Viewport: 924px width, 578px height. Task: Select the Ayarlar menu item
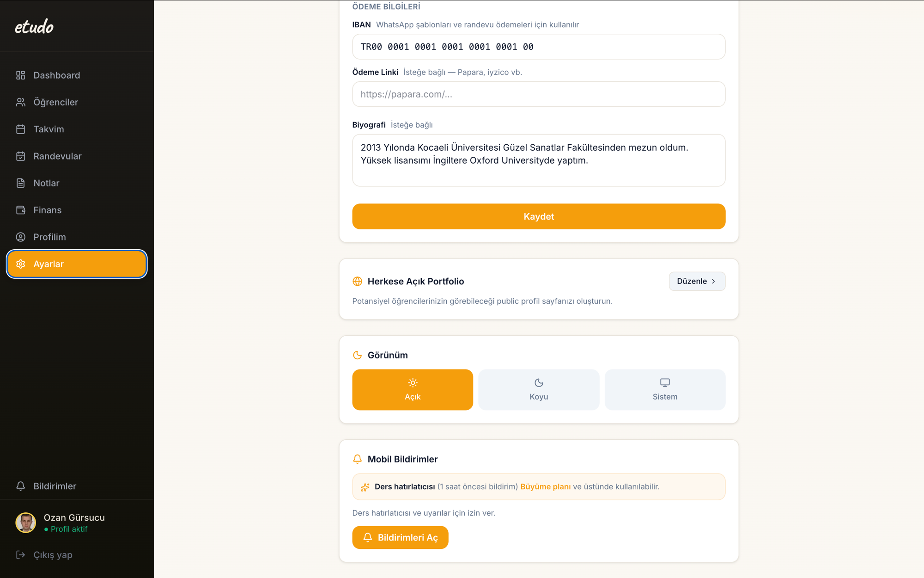[77, 264]
